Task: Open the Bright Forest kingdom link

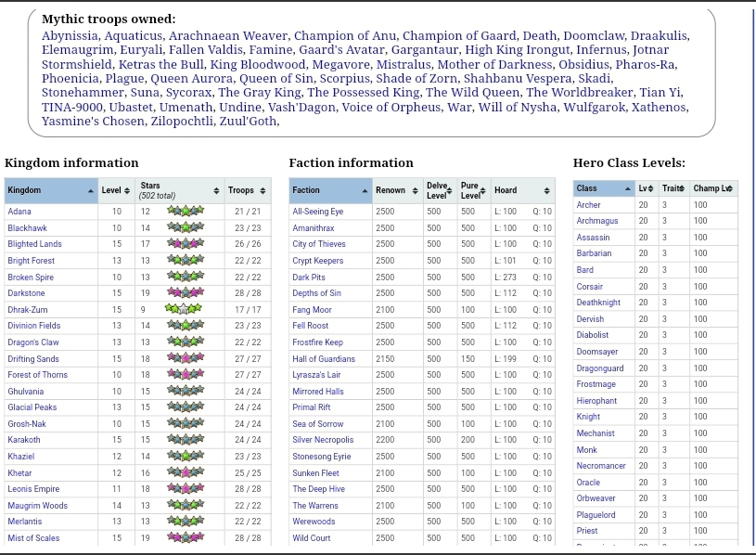Action: 32,261
